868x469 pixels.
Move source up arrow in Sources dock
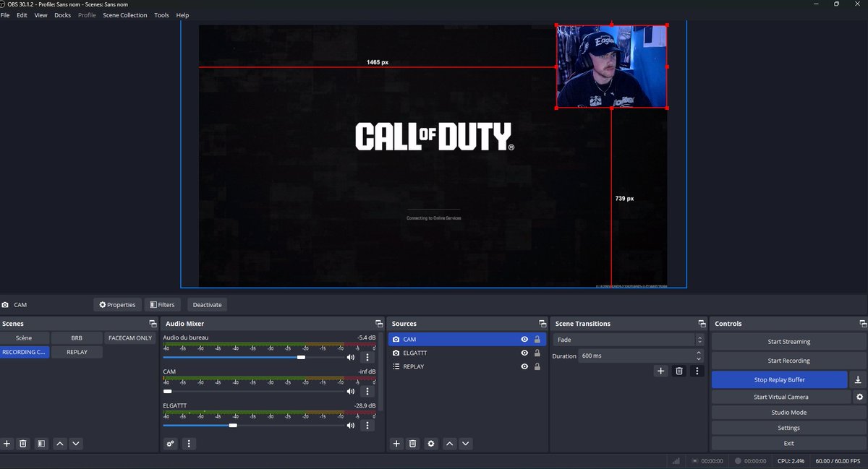(x=450, y=444)
